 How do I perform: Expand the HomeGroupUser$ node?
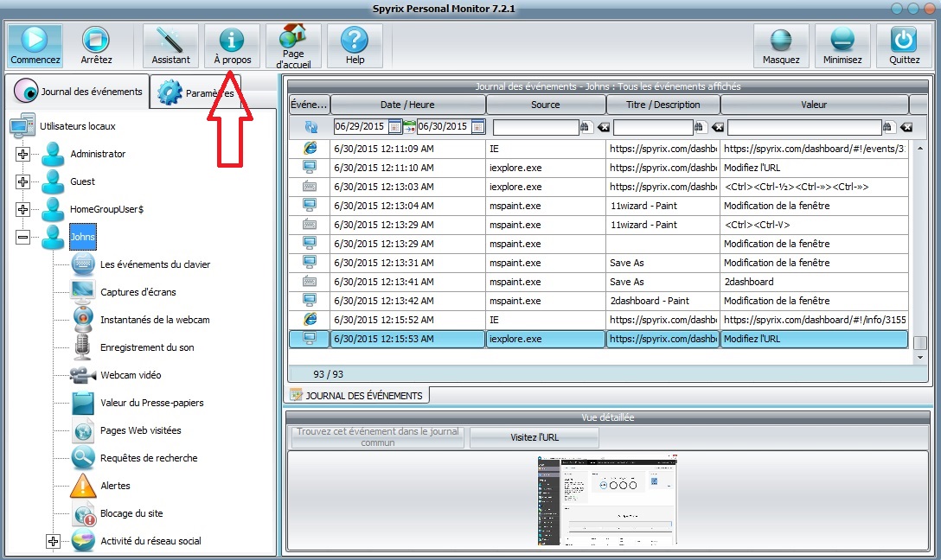coord(22,209)
